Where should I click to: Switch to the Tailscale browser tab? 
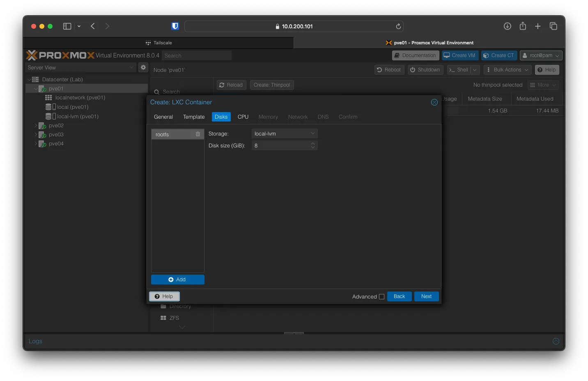pyautogui.click(x=158, y=43)
